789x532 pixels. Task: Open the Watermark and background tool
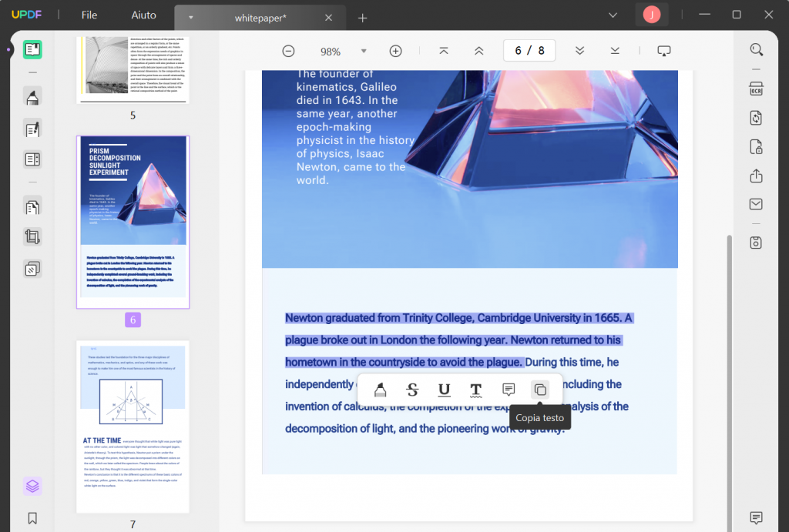coord(32,269)
